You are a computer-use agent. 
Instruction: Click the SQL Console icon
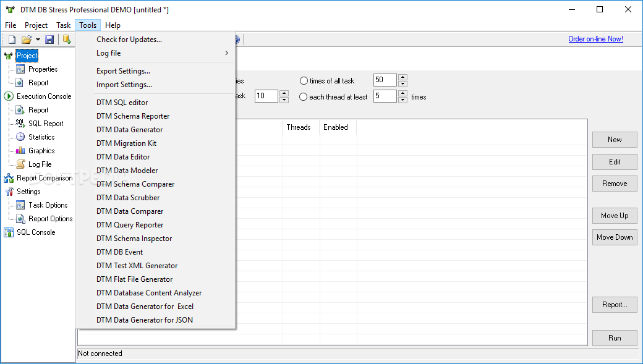9,232
